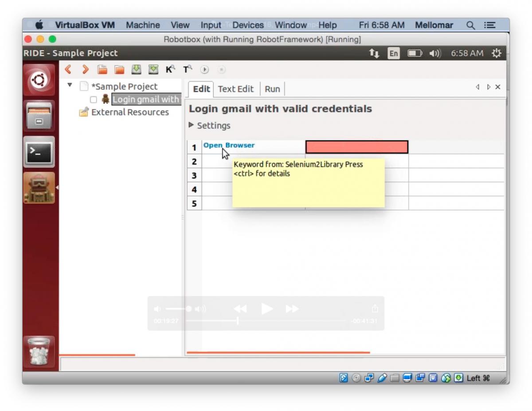This screenshot has height=411, width=532.
Task: Open the Trash in Ubuntu launcher
Action: (39, 352)
